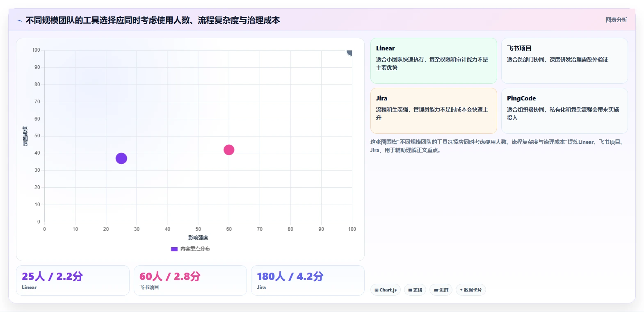Click the 60人 / 2.8分 飞书项目 stat card
The height and width of the screenshot is (312, 644).
click(x=190, y=280)
